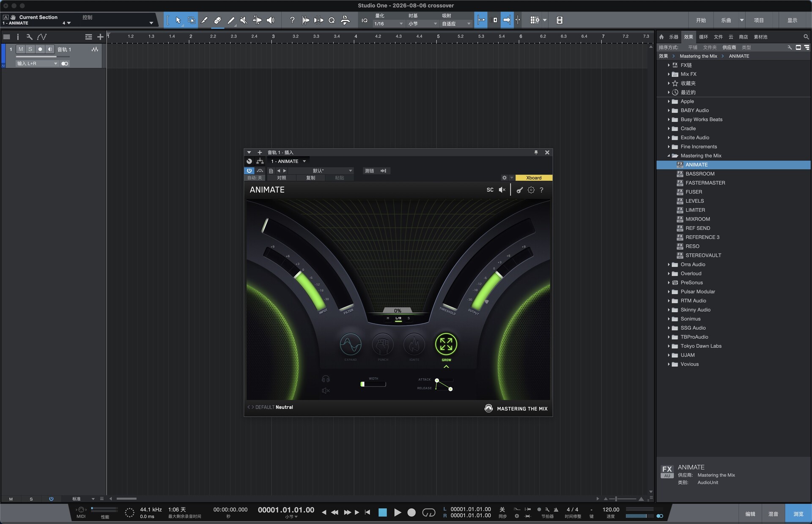Select the Eraser tool

(217, 20)
